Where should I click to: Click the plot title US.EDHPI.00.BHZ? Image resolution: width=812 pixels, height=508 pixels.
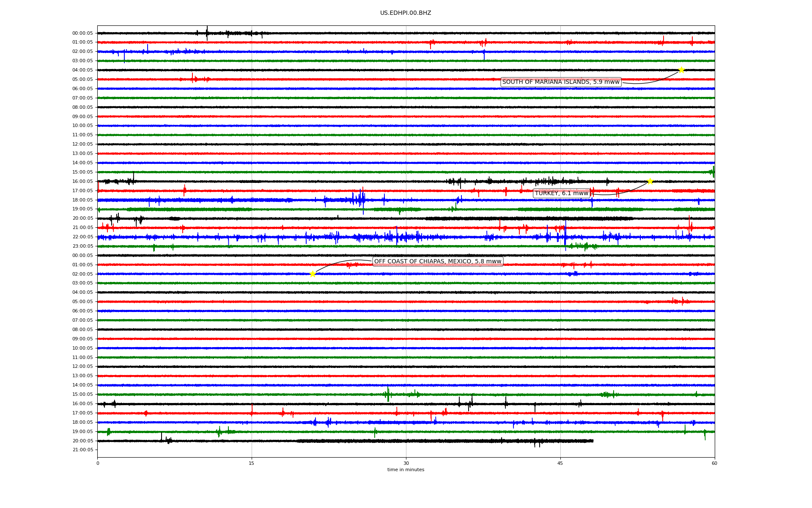[x=406, y=13]
